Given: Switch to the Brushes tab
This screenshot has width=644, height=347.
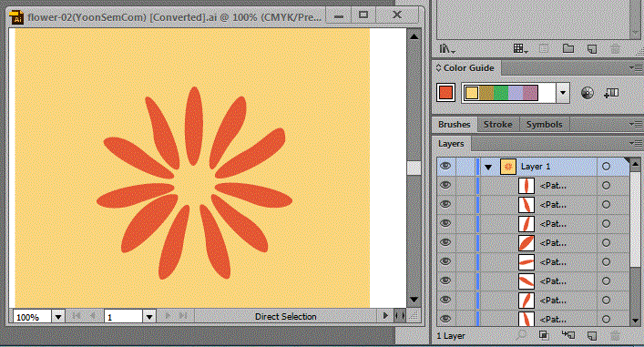Looking at the screenshot, I should (x=454, y=125).
